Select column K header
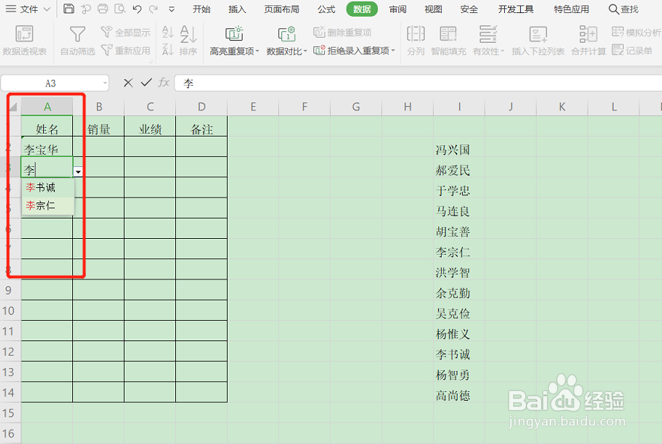The width and height of the screenshot is (662, 444). 562,107
